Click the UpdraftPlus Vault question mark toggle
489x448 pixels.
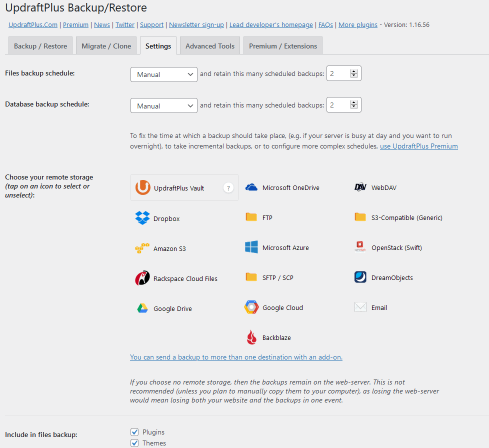tap(228, 187)
